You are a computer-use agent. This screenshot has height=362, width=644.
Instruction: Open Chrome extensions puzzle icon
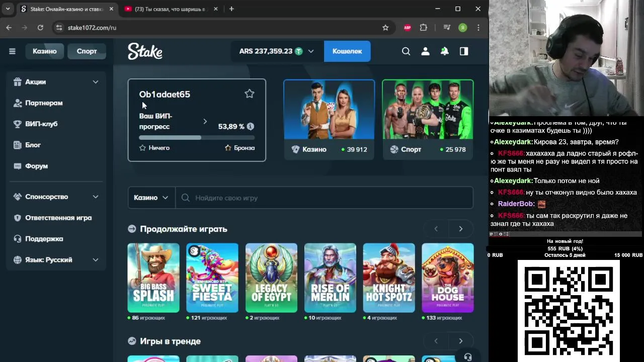pos(424,28)
